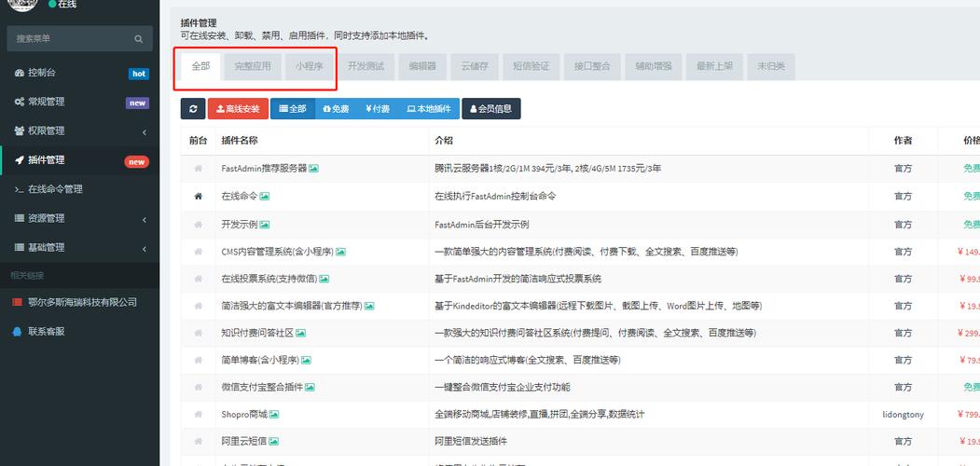Click home icon in 在线命令 row
Viewport: 980px width, 466px height.
pos(198,196)
